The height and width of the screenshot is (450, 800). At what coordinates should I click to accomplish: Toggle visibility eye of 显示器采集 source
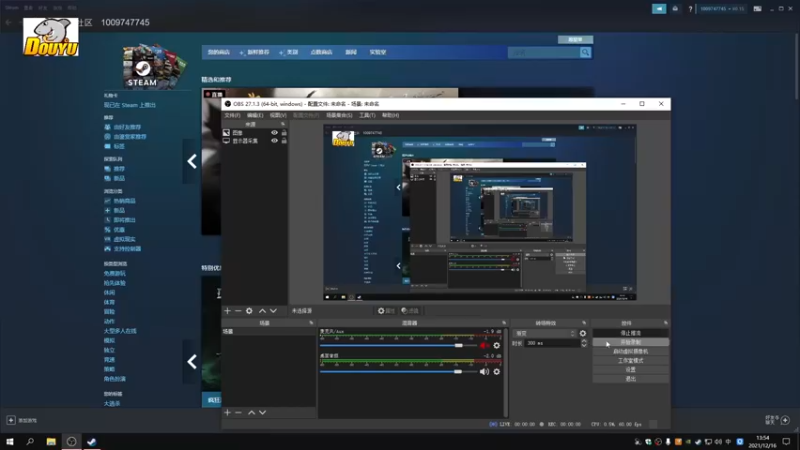pos(274,141)
